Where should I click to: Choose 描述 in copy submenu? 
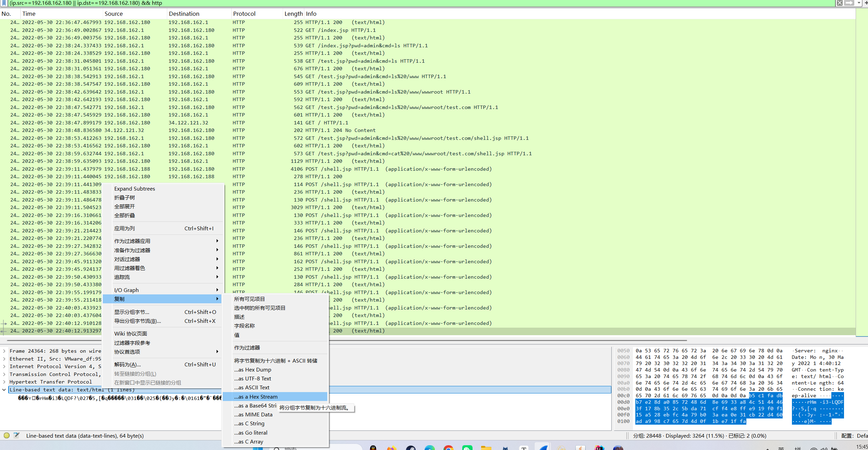pyautogui.click(x=275, y=317)
